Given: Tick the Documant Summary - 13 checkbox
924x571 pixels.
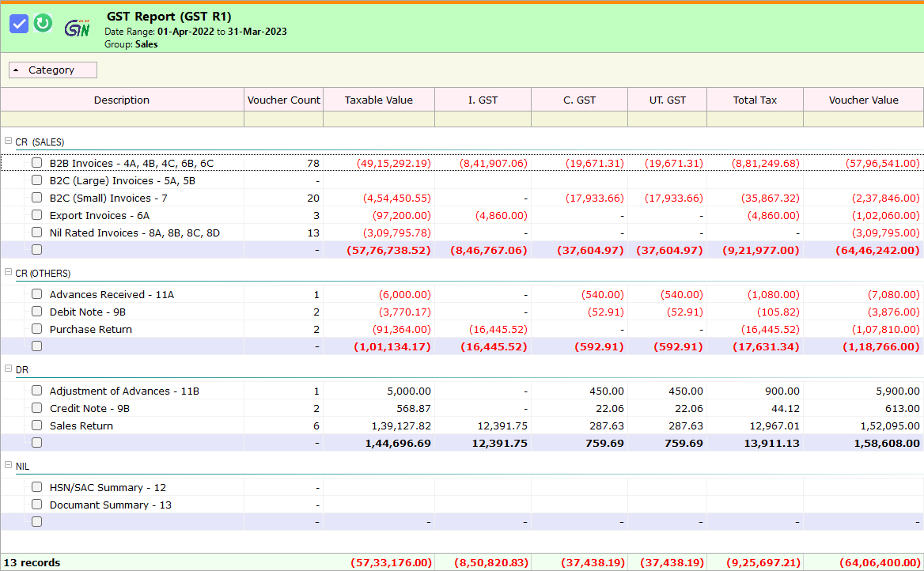Looking at the screenshot, I should [36, 505].
